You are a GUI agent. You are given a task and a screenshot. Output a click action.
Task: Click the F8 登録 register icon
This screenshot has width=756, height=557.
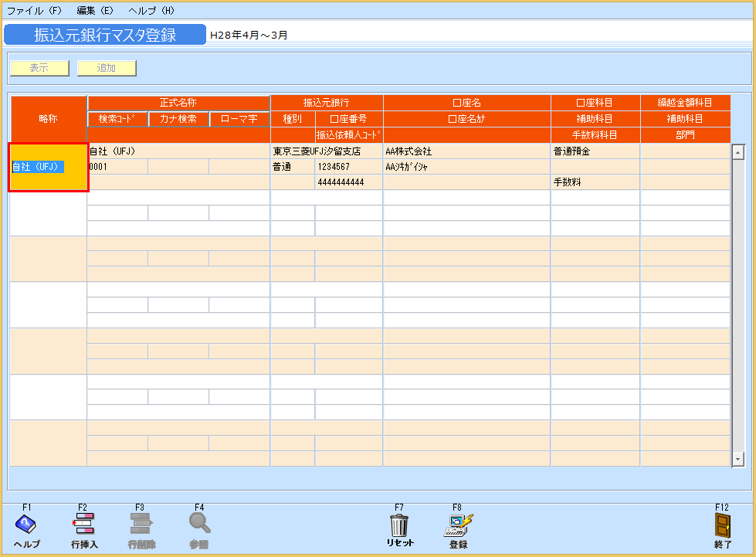pyautogui.click(x=457, y=525)
